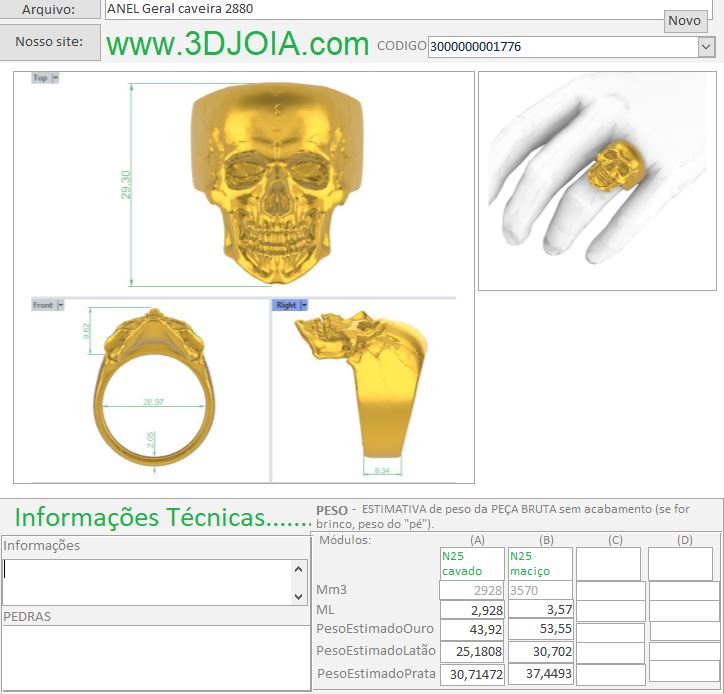This screenshot has width=724, height=694.
Task: Open the www.3DJOIA.com website link
Action: tap(238, 44)
